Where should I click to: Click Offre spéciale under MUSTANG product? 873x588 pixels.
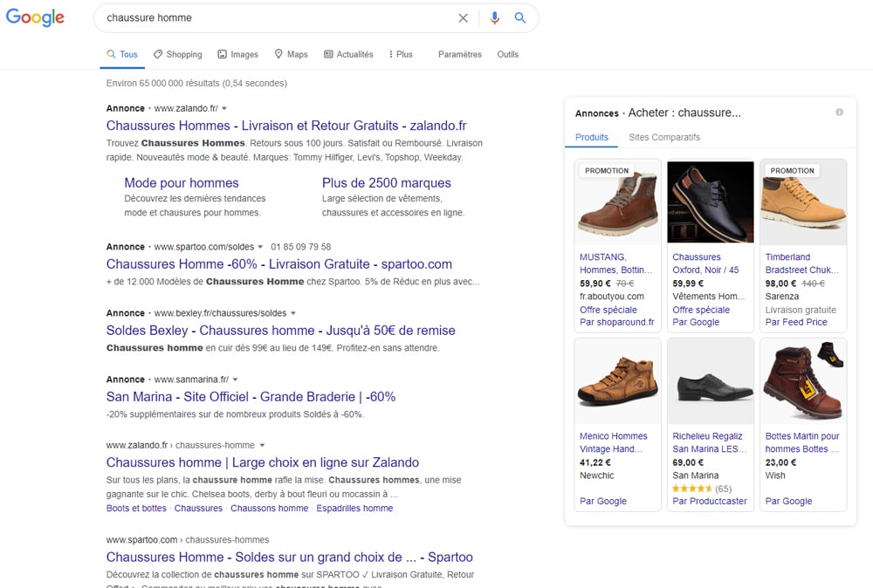coord(608,310)
